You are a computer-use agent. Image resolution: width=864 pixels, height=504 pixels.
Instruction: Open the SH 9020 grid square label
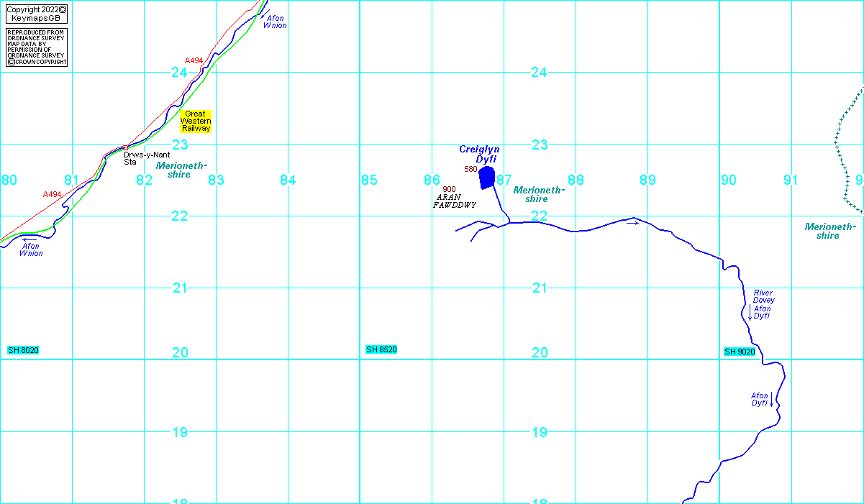(x=740, y=352)
